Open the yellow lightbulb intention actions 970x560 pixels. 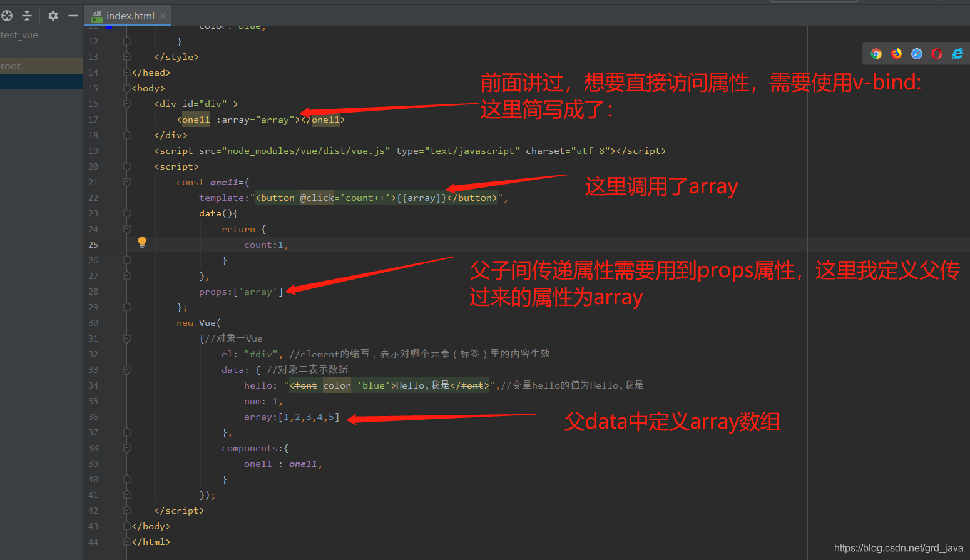(x=142, y=242)
